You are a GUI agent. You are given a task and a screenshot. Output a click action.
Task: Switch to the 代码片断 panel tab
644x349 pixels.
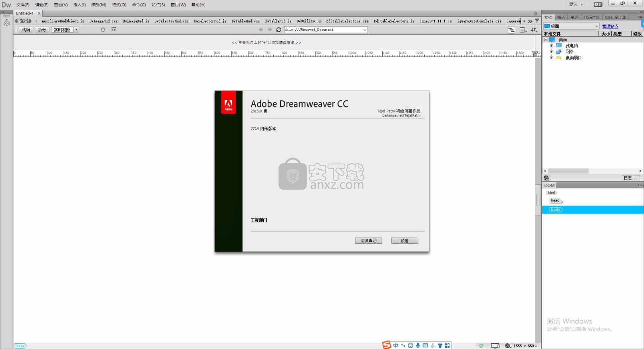click(592, 17)
